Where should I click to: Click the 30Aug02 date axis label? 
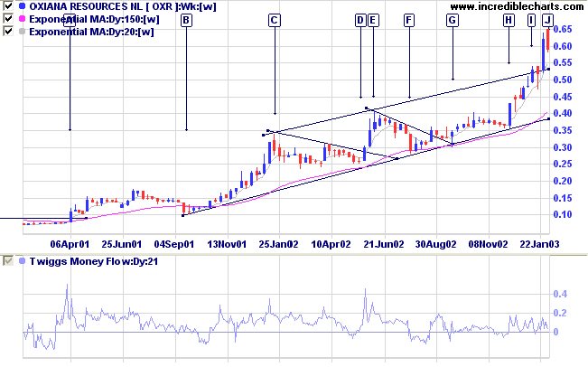435,245
